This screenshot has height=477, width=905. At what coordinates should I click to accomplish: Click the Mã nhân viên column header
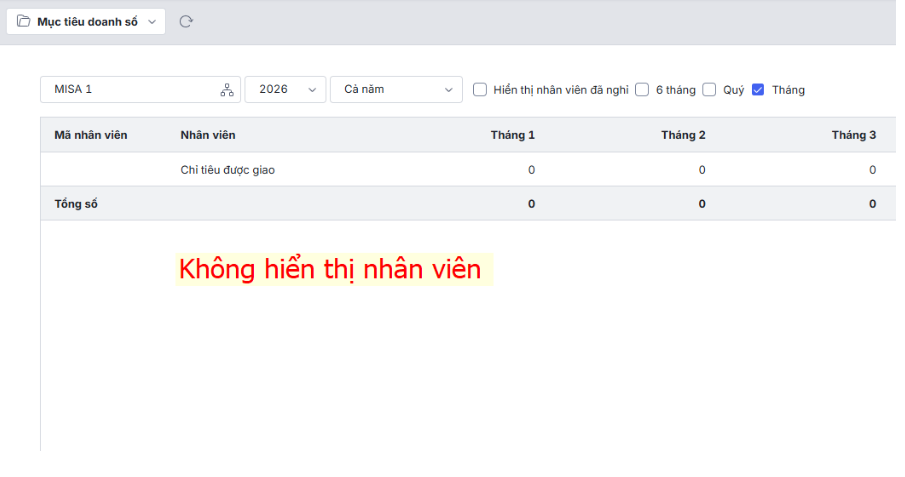pos(91,135)
